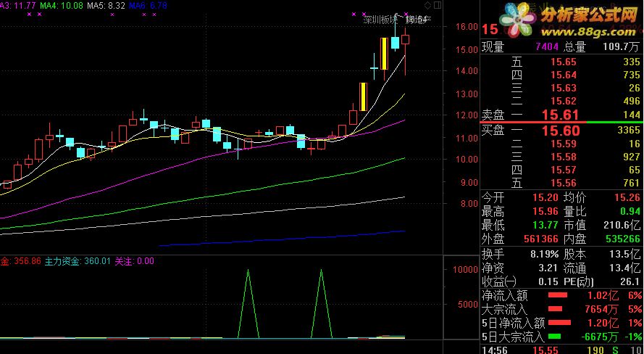644x354 pixels.
Task: Select the MA6 6.78 indicator label
Action: tap(148, 6)
